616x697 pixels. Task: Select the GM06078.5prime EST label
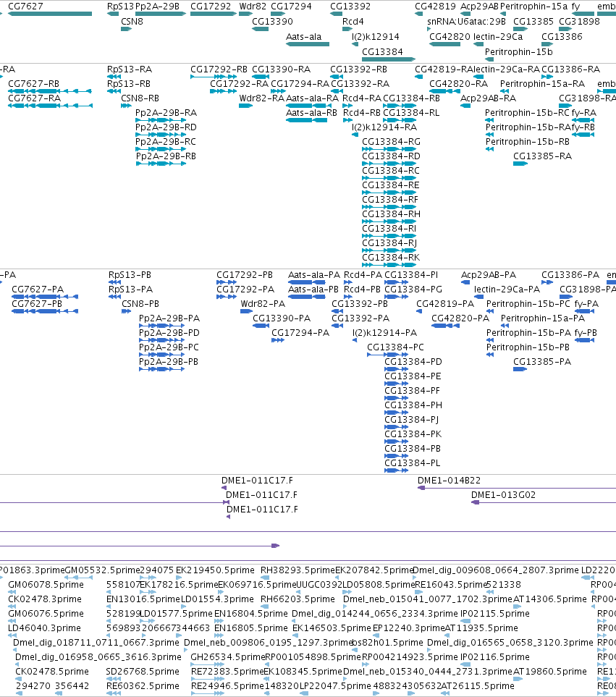pyautogui.click(x=46, y=584)
